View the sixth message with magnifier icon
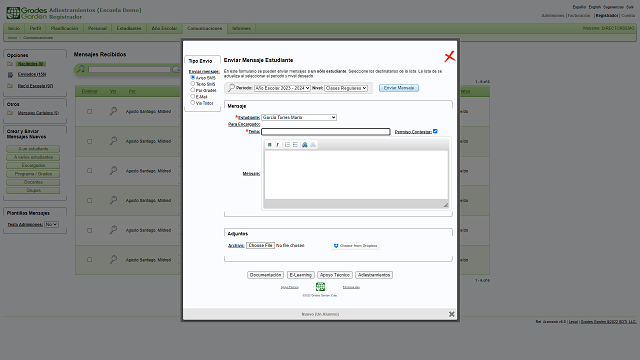The width and height of the screenshot is (640, 360). click(x=113, y=260)
